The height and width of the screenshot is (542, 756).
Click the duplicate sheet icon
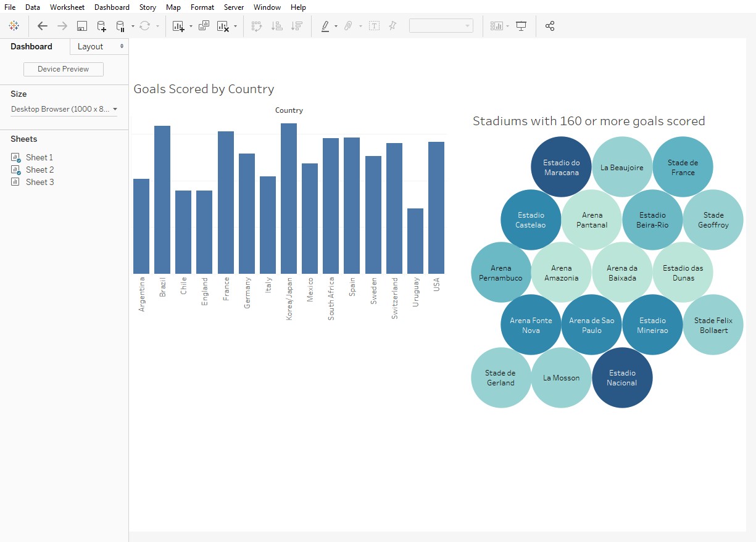tap(204, 26)
